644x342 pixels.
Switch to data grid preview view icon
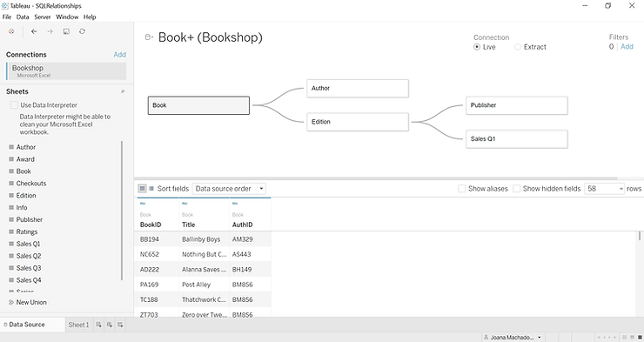pyautogui.click(x=142, y=189)
